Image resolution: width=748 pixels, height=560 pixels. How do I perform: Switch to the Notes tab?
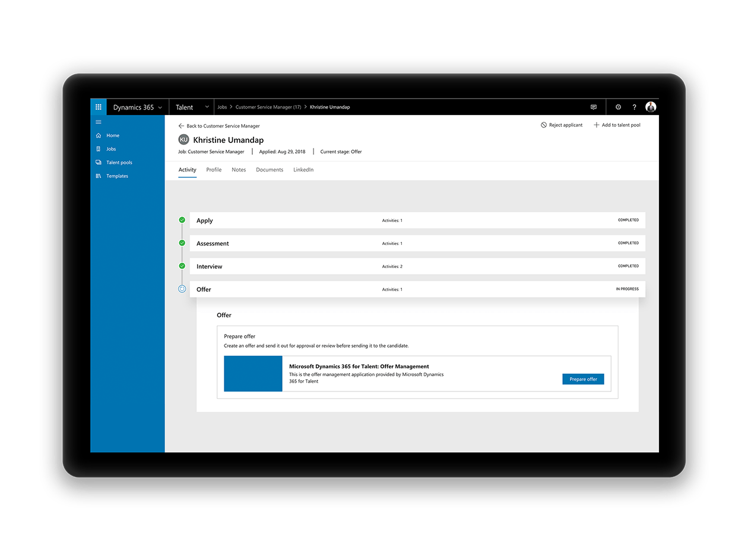tap(239, 170)
